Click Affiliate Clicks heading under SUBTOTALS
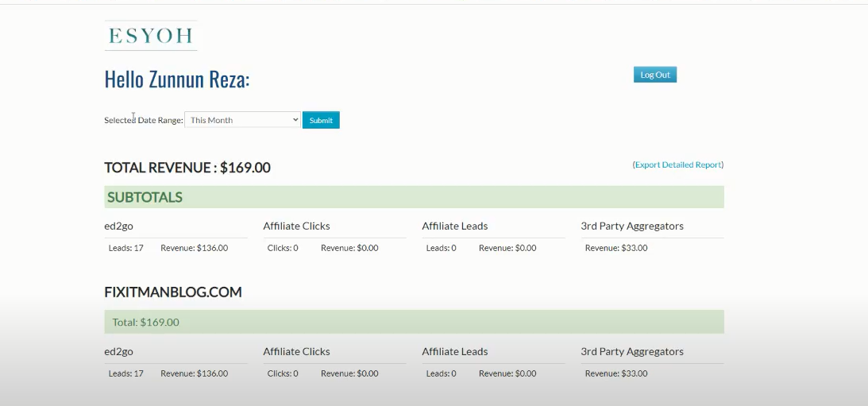 tap(297, 226)
